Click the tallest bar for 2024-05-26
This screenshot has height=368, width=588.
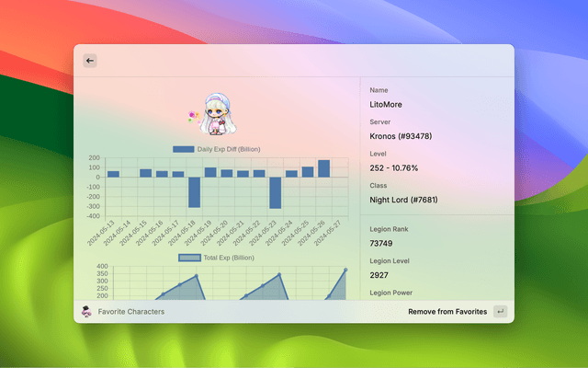pos(323,168)
